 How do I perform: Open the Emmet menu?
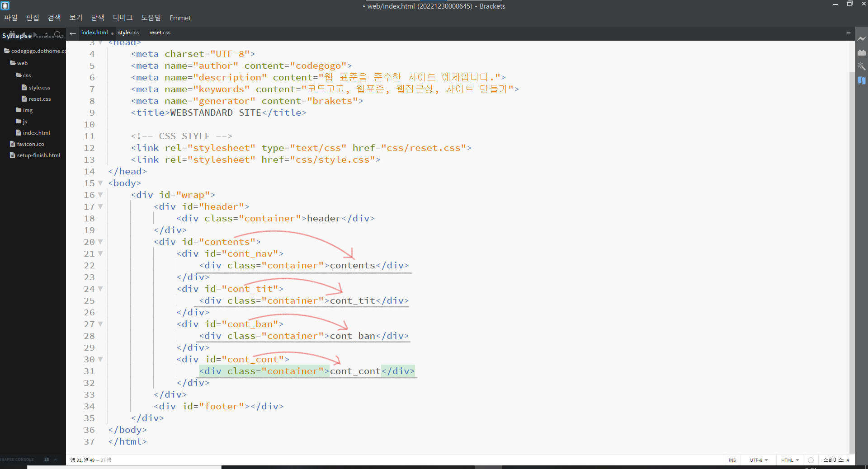click(x=180, y=18)
